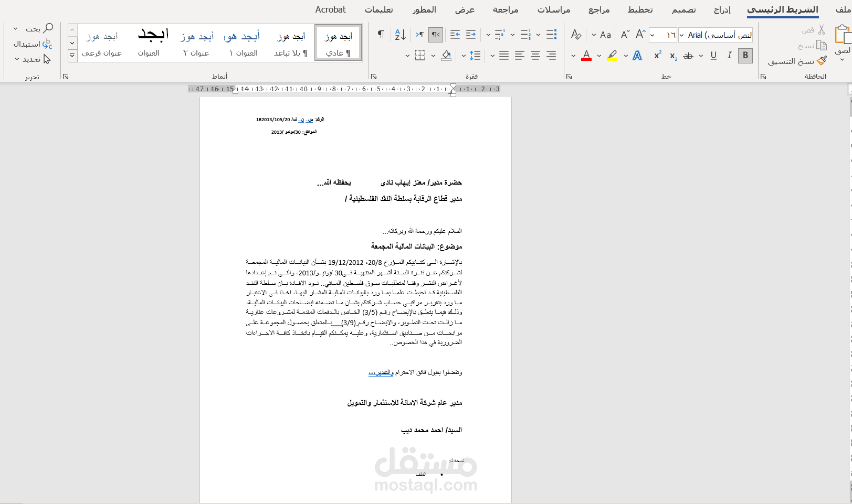Image resolution: width=852 pixels, height=504 pixels.
Task: Open References (مراجع) tab
Action: click(x=599, y=10)
